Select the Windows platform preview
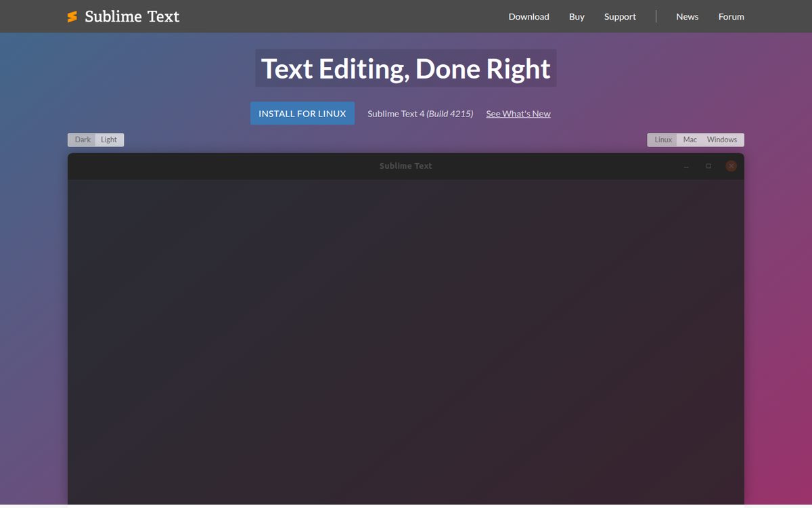Image resolution: width=812 pixels, height=508 pixels. coord(722,140)
